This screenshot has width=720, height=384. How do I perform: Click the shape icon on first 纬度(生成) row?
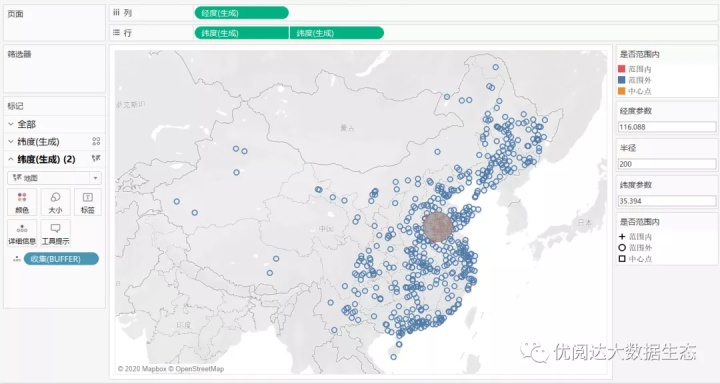coord(96,141)
